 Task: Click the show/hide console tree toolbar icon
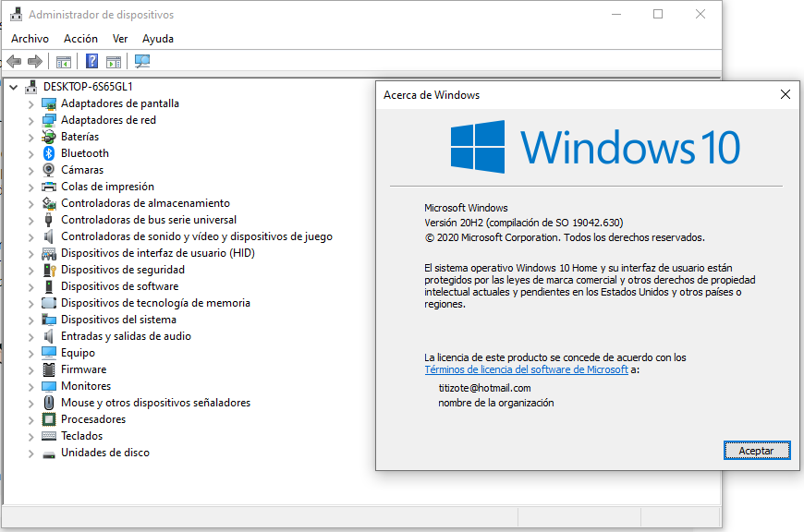(x=64, y=62)
